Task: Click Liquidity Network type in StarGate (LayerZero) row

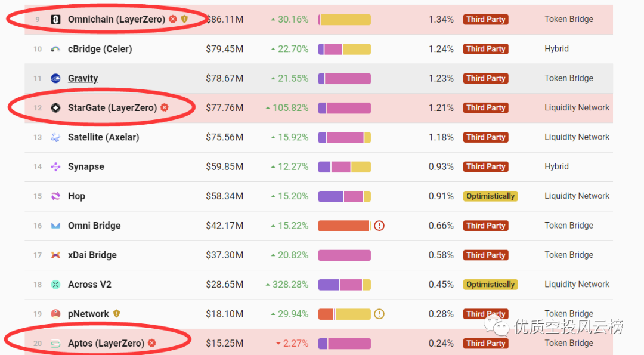Action: pos(577,107)
